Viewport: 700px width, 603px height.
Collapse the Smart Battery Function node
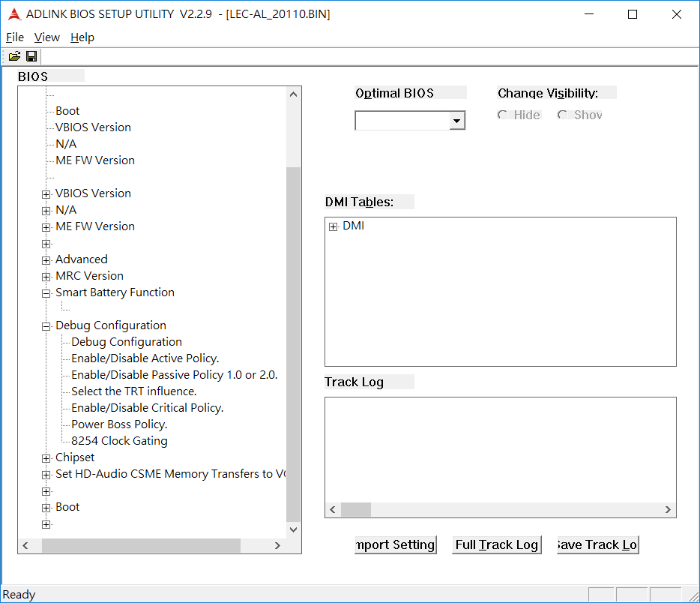coord(46,293)
